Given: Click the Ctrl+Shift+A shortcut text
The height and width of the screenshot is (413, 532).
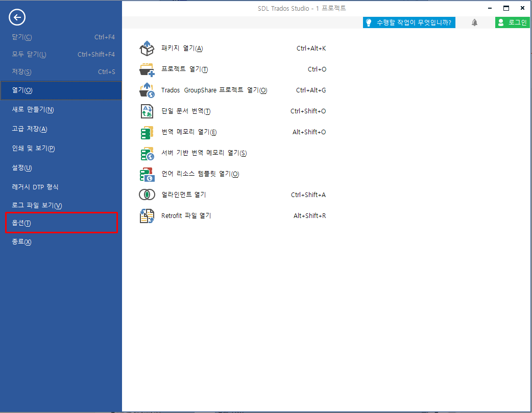Looking at the screenshot, I should [308, 195].
